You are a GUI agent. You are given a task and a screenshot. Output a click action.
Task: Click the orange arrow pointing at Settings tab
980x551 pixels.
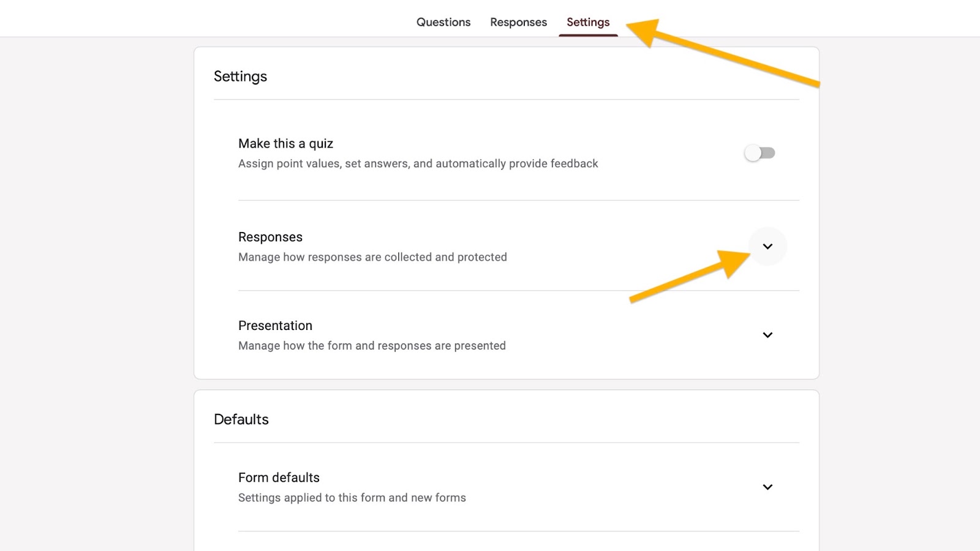pyautogui.click(x=723, y=54)
